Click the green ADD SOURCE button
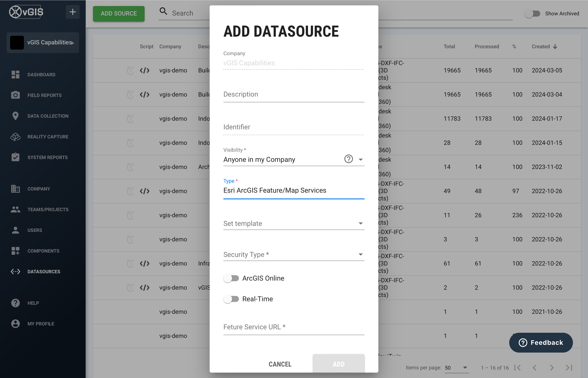 coord(119,14)
